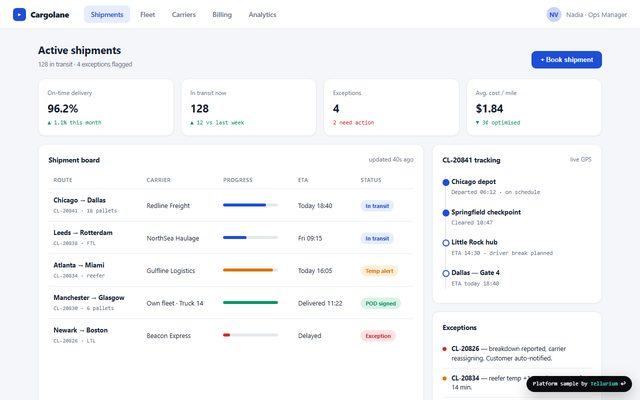Viewport: 640px width, 400px height.
Task: Open the On-time delivery 96.2% card
Action: pos(106,107)
